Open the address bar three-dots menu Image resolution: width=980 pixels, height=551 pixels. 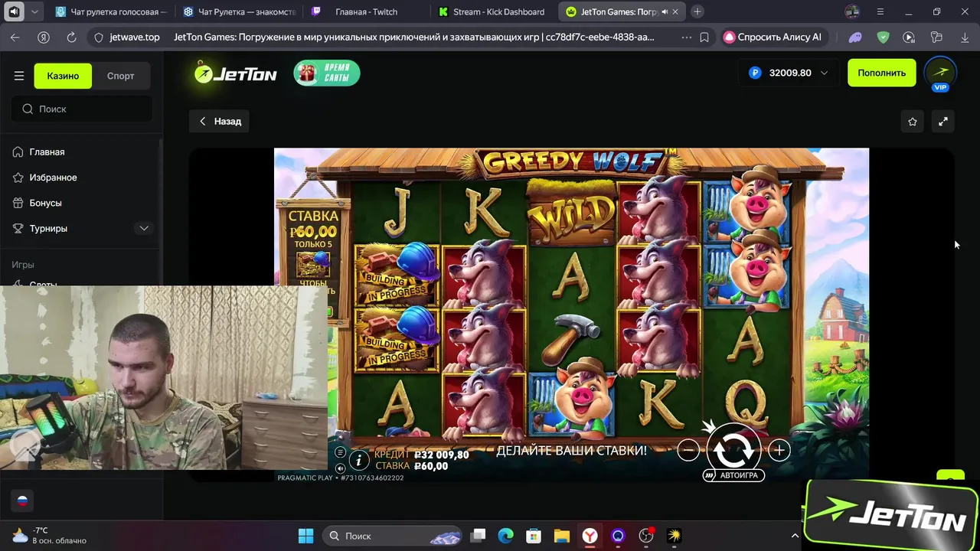[685, 37]
